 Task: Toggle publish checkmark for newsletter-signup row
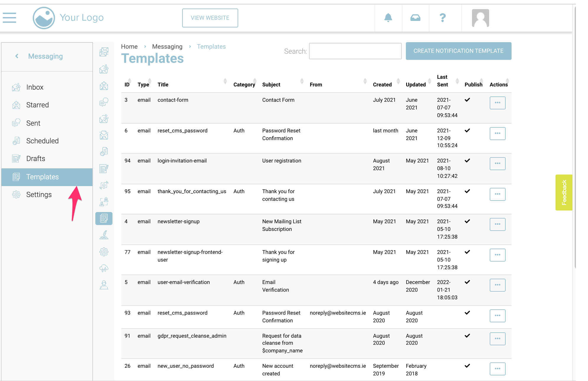coord(467,221)
